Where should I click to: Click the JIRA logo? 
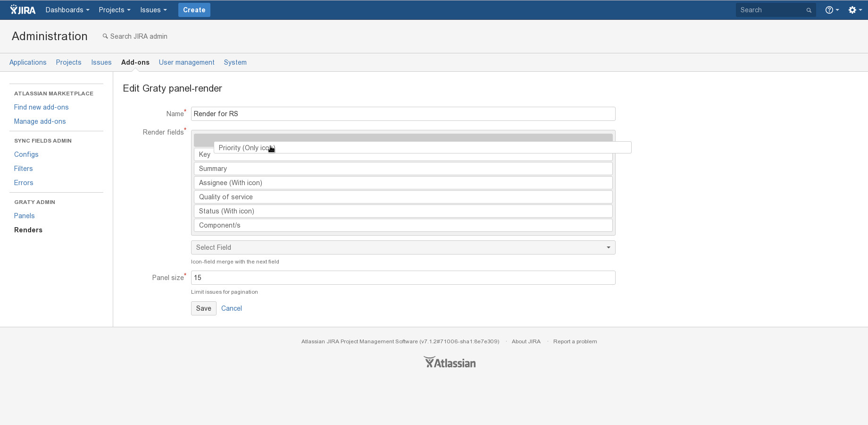pos(23,9)
